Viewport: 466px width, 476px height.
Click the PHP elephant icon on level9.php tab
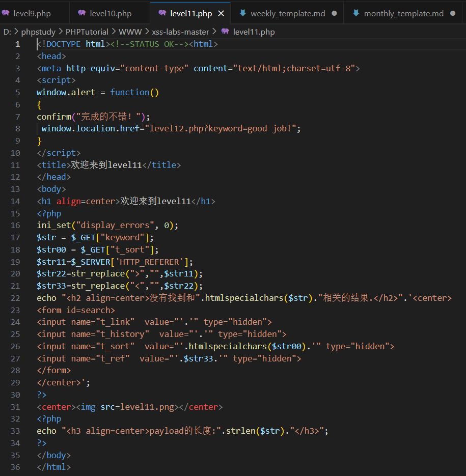click(x=6, y=13)
